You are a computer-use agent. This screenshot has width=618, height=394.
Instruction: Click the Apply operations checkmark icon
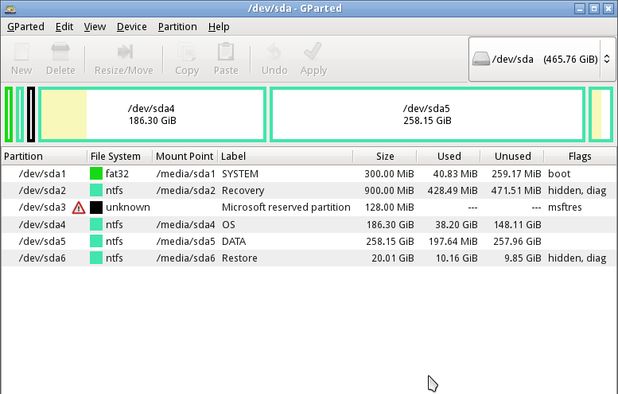(x=313, y=52)
